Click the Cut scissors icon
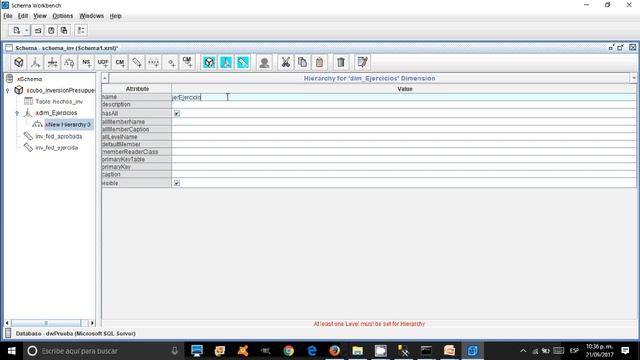This screenshot has height=360, width=640. point(286,62)
